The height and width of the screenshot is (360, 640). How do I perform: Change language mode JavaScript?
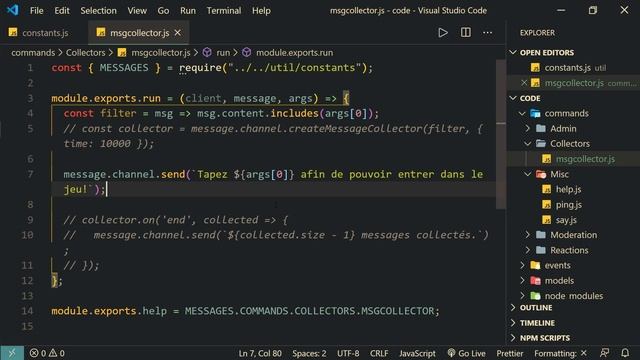[417, 353]
